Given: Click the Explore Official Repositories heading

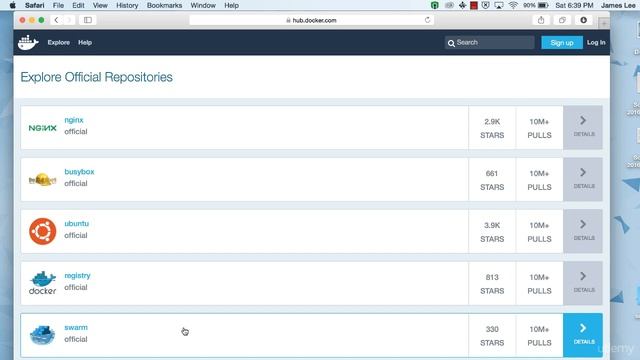Looking at the screenshot, I should (96, 77).
